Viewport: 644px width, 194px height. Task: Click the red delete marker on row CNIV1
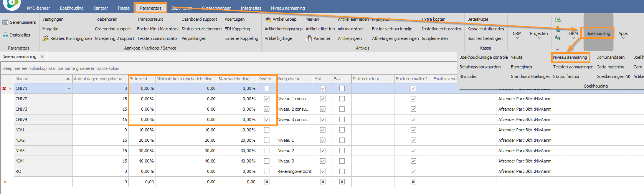4,88
